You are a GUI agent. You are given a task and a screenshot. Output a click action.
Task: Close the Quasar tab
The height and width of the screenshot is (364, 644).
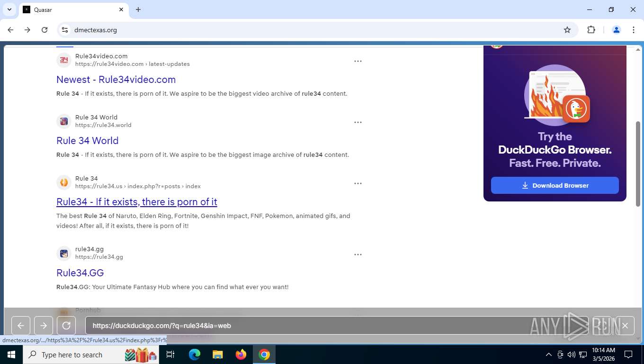point(121,9)
